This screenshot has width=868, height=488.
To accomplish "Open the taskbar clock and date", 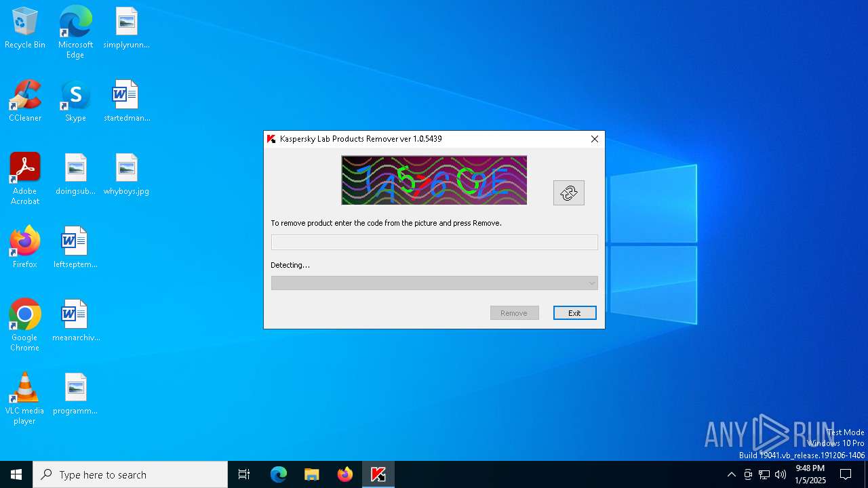I will click(810, 474).
